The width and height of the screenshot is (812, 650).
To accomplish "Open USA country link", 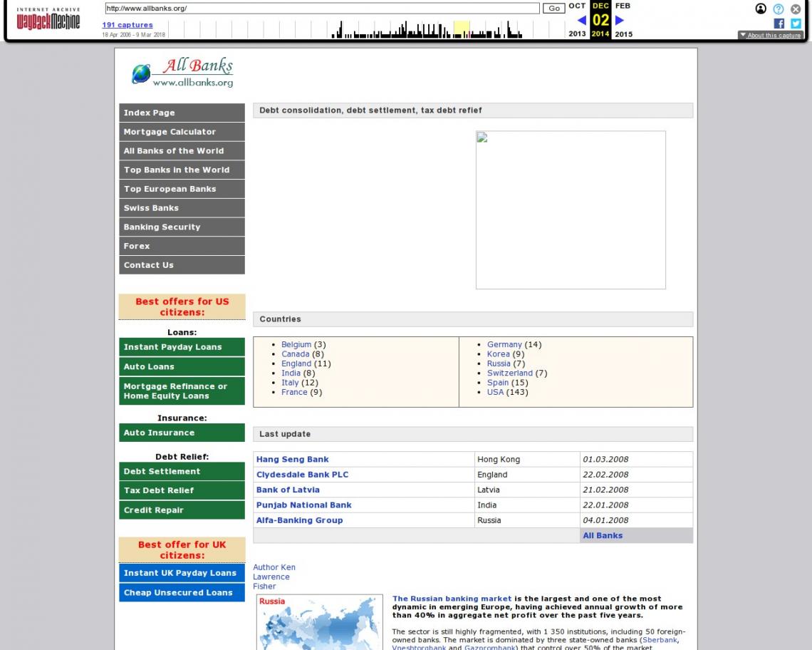I will click(x=495, y=393).
